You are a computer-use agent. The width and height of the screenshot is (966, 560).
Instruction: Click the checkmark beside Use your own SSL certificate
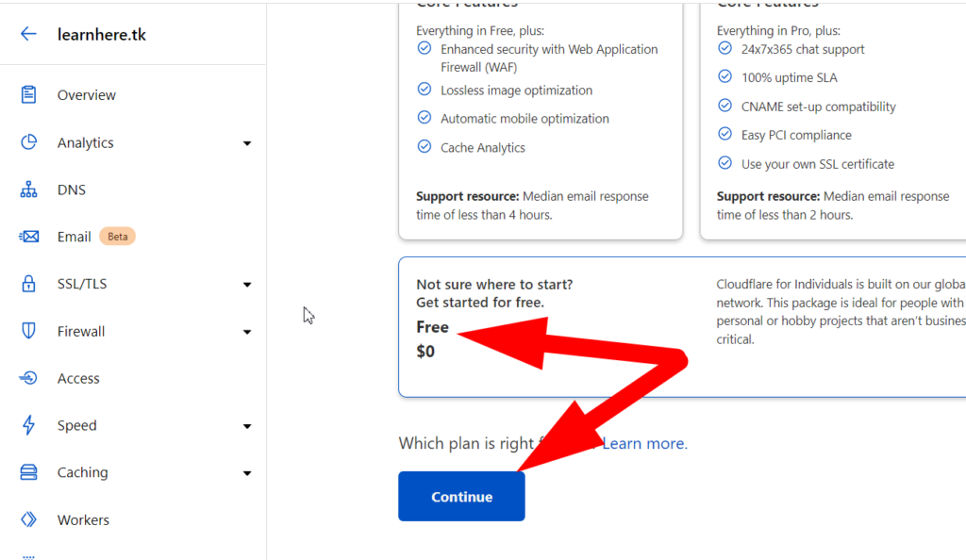[x=725, y=163]
